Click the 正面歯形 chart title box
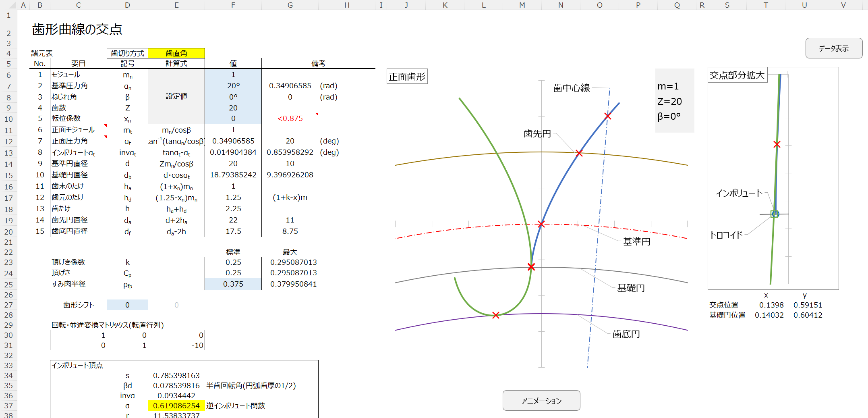This screenshot has width=868, height=418. [x=407, y=77]
